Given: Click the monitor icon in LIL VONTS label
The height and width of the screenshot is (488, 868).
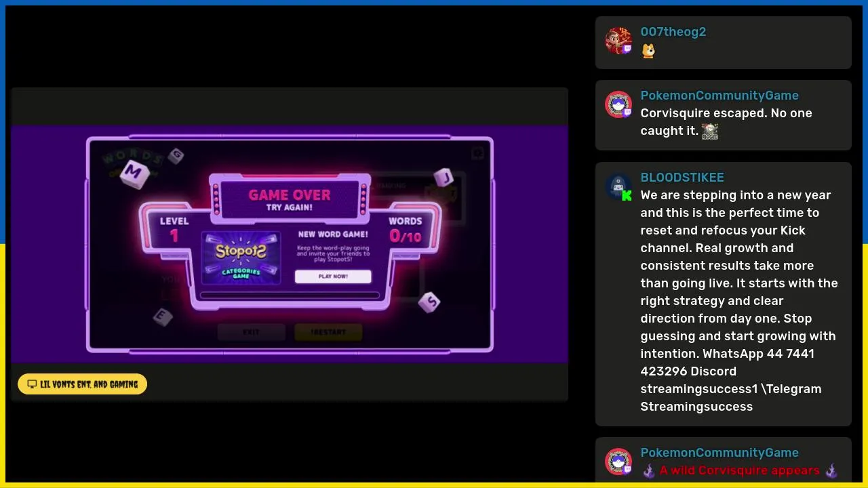Looking at the screenshot, I should (32, 384).
